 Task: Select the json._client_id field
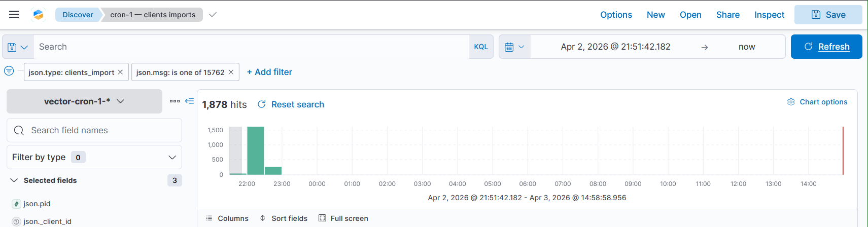(47, 221)
